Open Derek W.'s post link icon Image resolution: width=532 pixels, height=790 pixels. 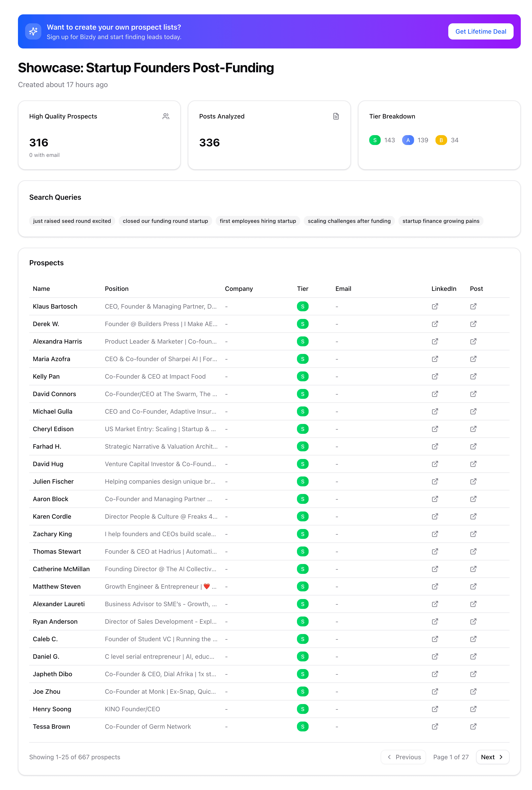pyautogui.click(x=473, y=324)
